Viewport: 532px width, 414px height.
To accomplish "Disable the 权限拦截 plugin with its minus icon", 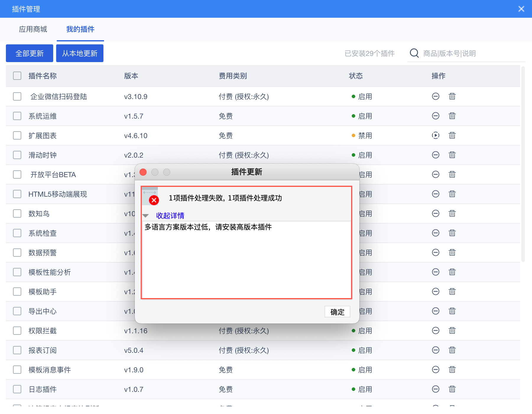I will 436,331.
